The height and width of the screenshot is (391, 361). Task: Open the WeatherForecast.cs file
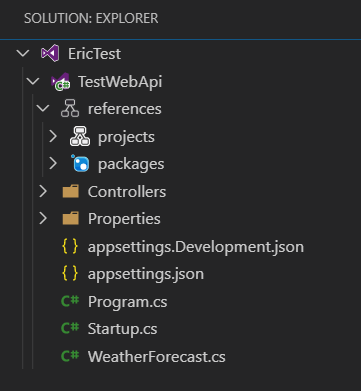157,357
